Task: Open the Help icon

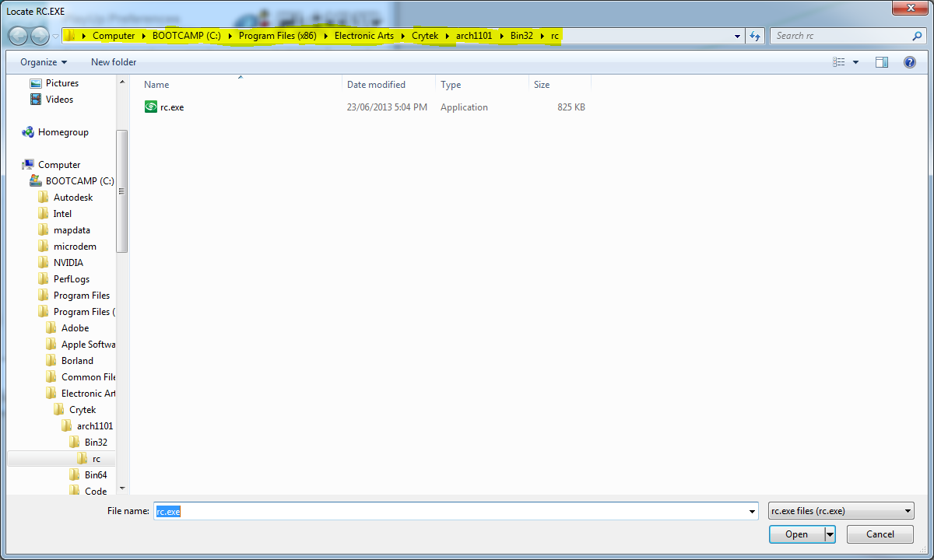Action: [x=909, y=62]
